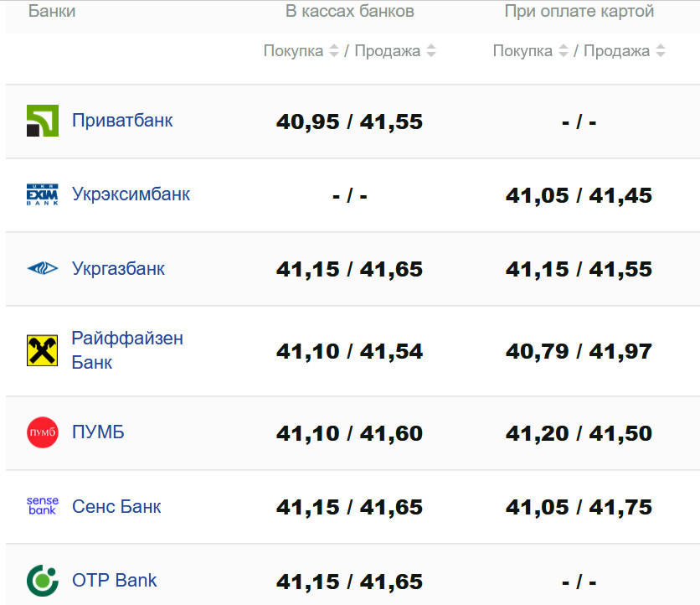
Task: Select the При оплате картой column header
Action: click(x=579, y=12)
